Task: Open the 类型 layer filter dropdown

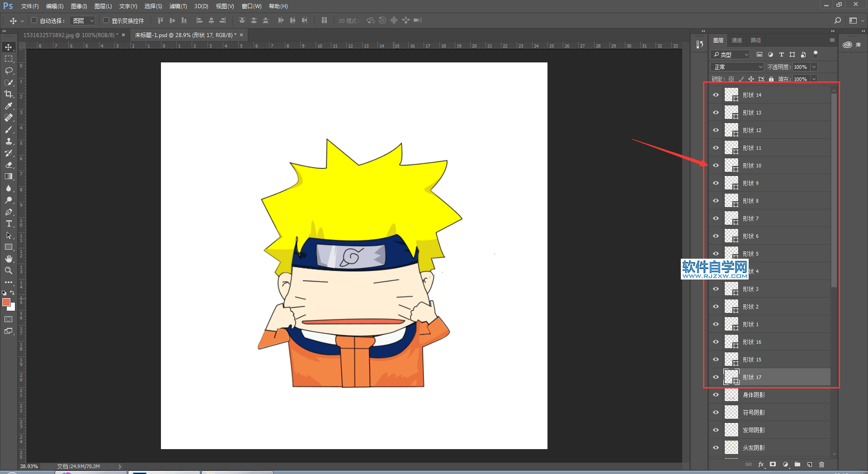Action: 731,55
